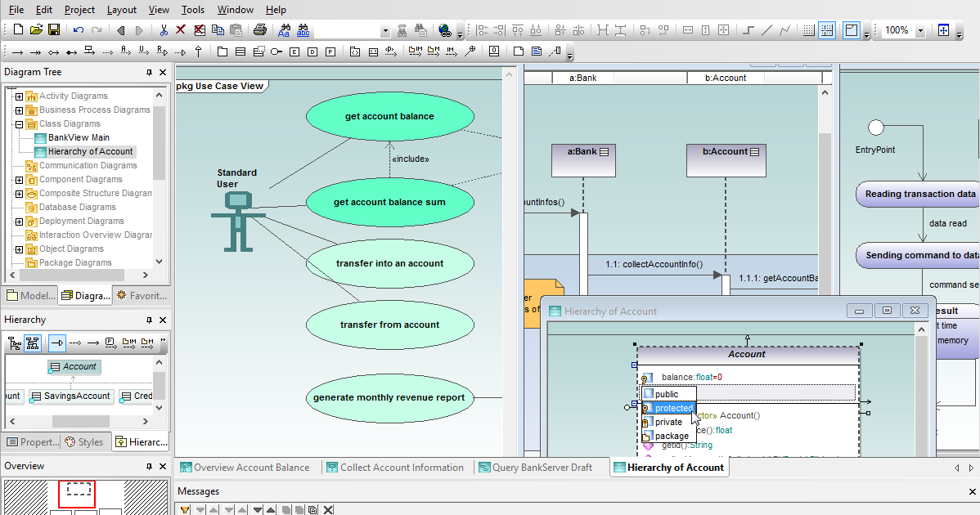This screenshot has height=515, width=980.
Task: Toggle Hierarchy graph view mode button
Action: click(33, 343)
